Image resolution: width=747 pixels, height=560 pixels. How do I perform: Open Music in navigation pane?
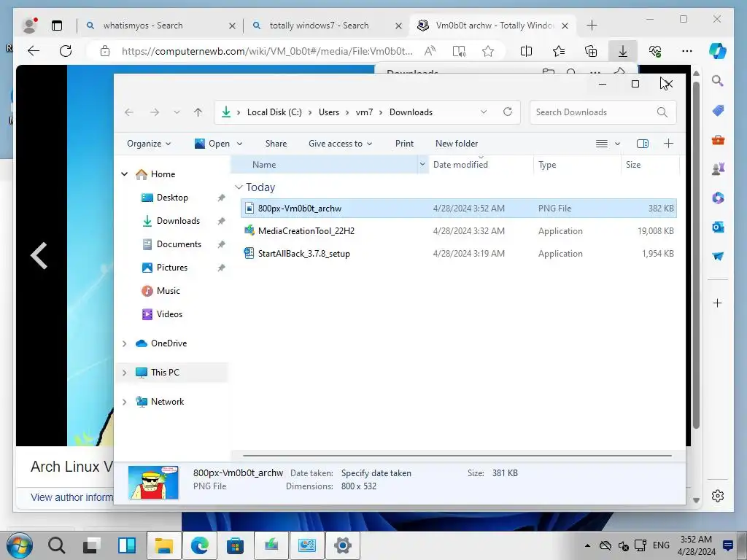pyautogui.click(x=168, y=290)
